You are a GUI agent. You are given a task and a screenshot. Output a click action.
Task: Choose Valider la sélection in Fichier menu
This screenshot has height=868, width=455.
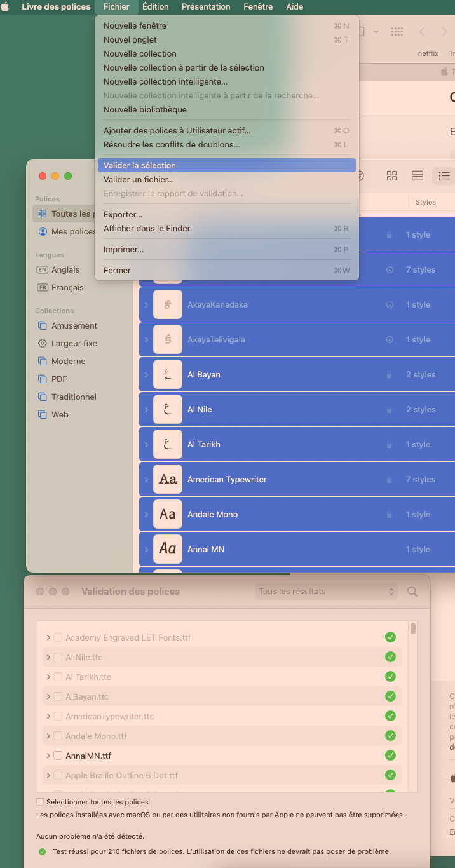227,165
